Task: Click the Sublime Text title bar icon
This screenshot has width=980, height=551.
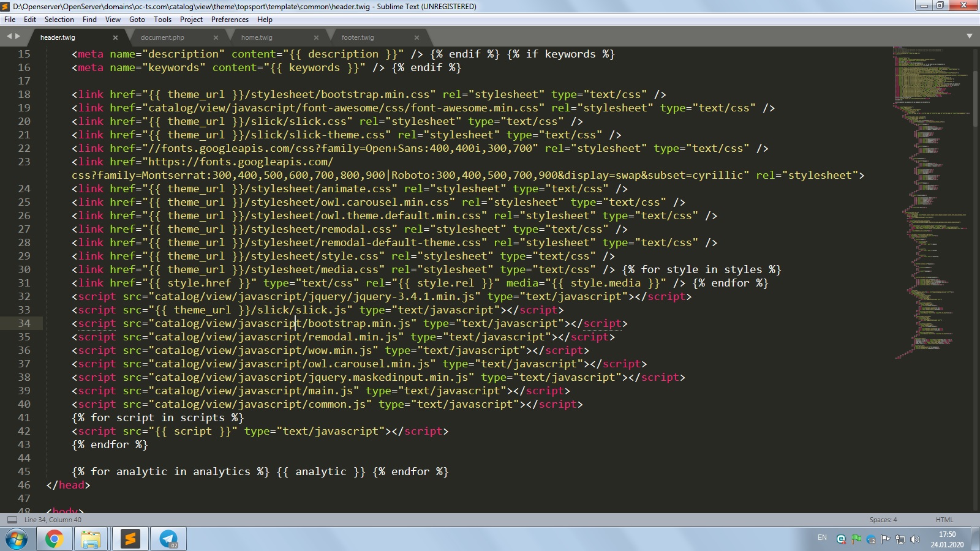Action: (6, 6)
